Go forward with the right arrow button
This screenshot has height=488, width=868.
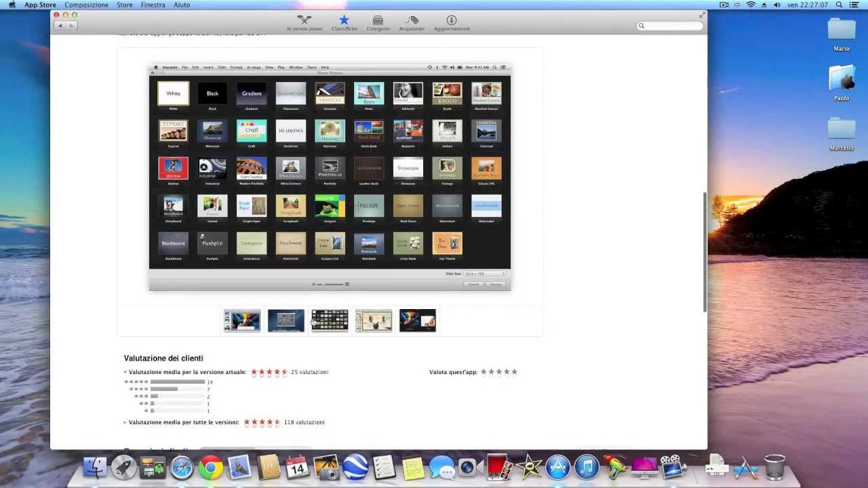72,26
